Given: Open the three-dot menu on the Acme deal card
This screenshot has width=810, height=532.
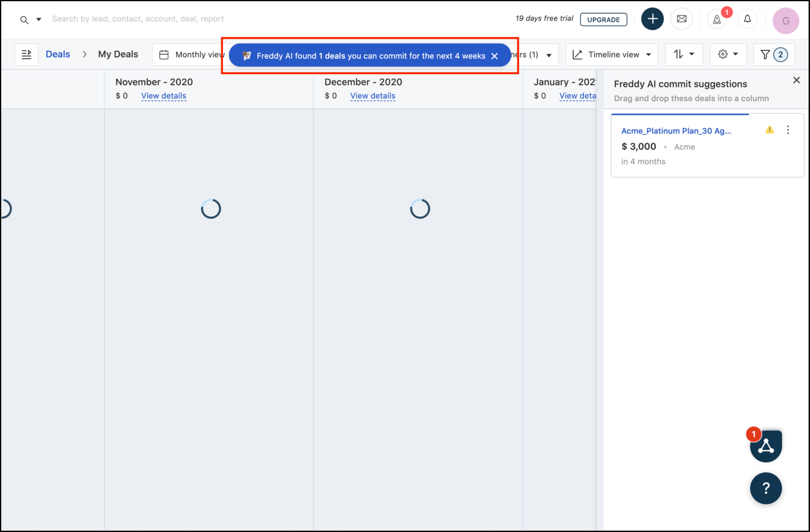Looking at the screenshot, I should (x=788, y=130).
